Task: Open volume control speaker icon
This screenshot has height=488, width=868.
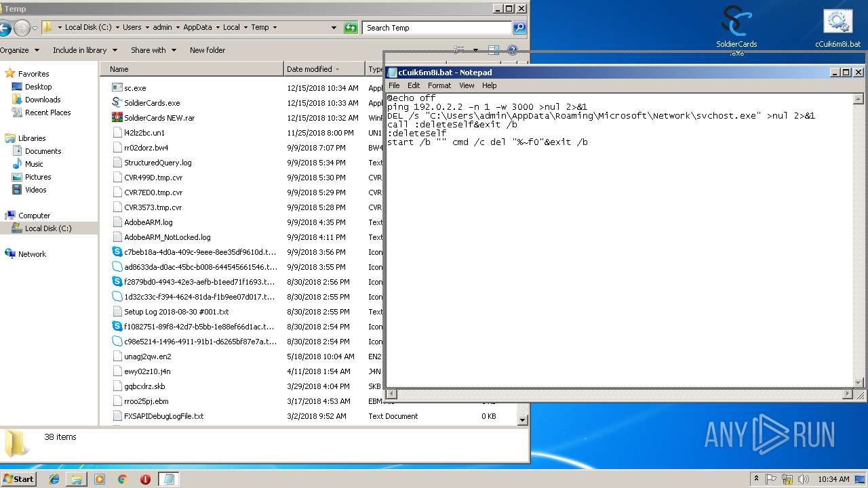Action: click(x=802, y=479)
